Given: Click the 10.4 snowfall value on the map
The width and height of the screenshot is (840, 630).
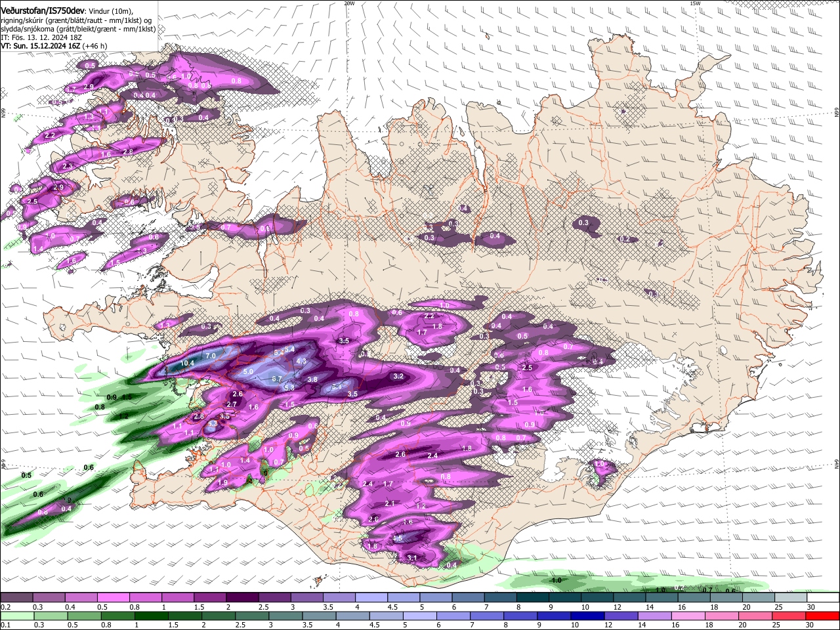Looking at the screenshot, I should (188, 363).
